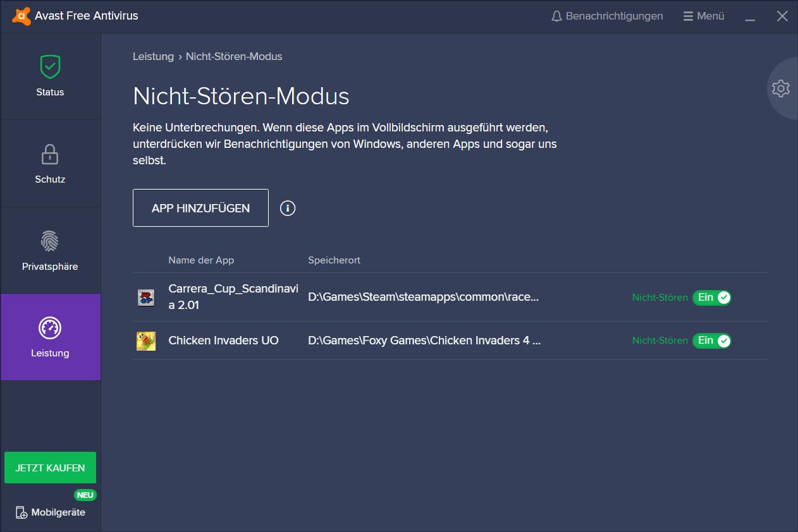The image size is (798, 532).
Task: Open the Schutz section
Action: click(50, 164)
